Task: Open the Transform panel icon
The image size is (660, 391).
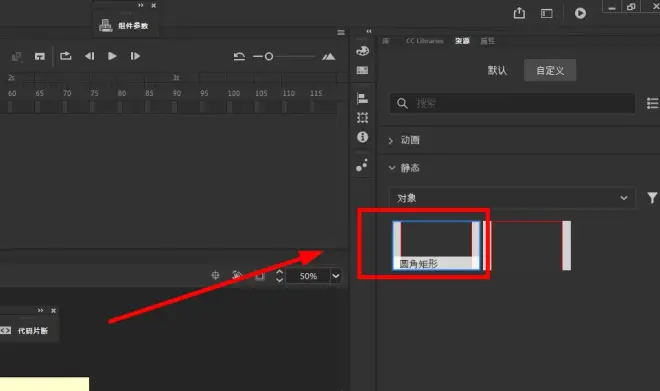Action: (x=362, y=118)
